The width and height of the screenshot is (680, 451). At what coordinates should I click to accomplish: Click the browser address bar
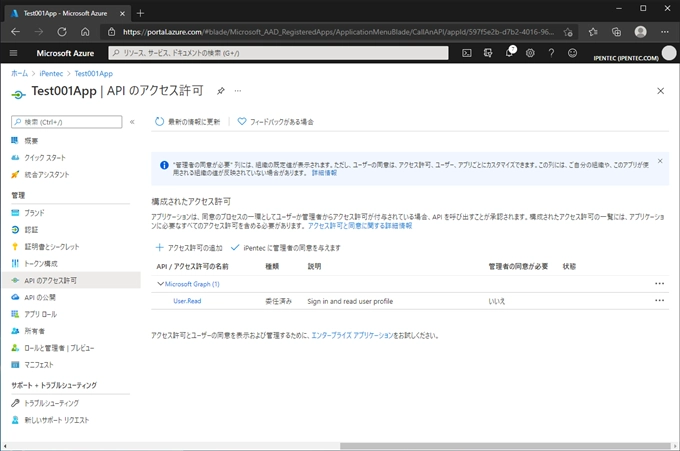point(338,32)
